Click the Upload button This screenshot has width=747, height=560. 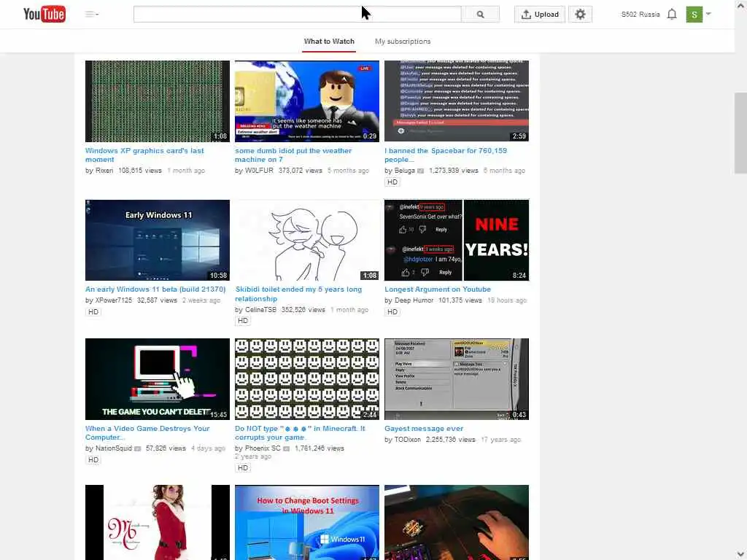540,15
